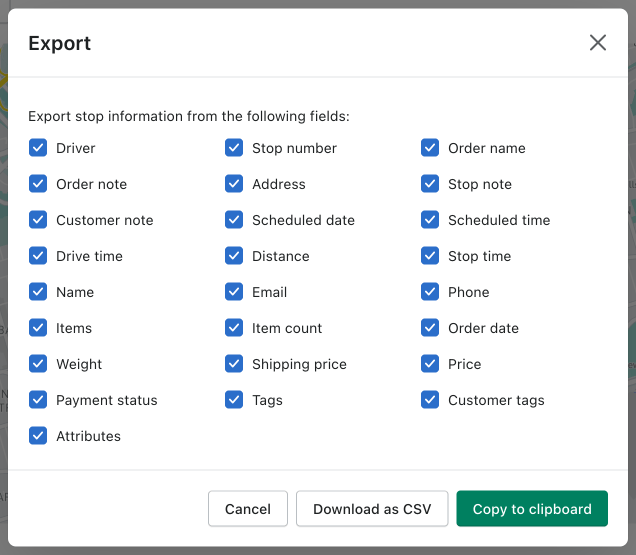Screen dimensions: 636x555
Task: Click the green Copy to clipboard button
Action: [532, 509]
